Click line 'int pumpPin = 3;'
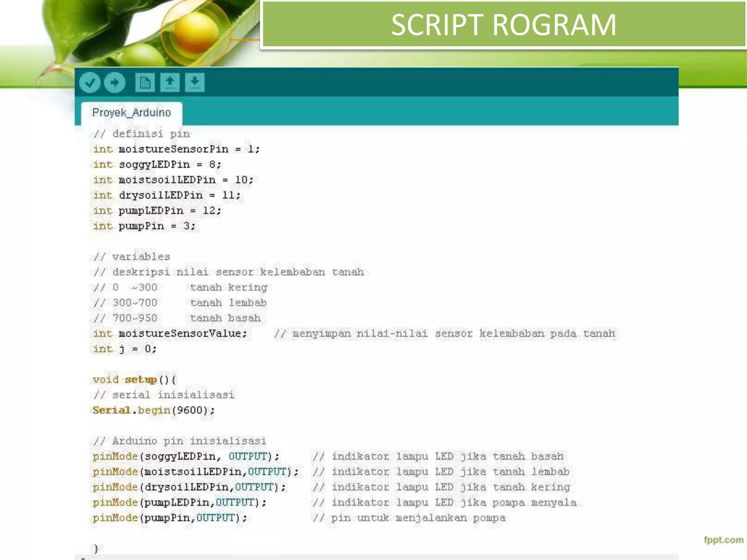 pos(144,226)
